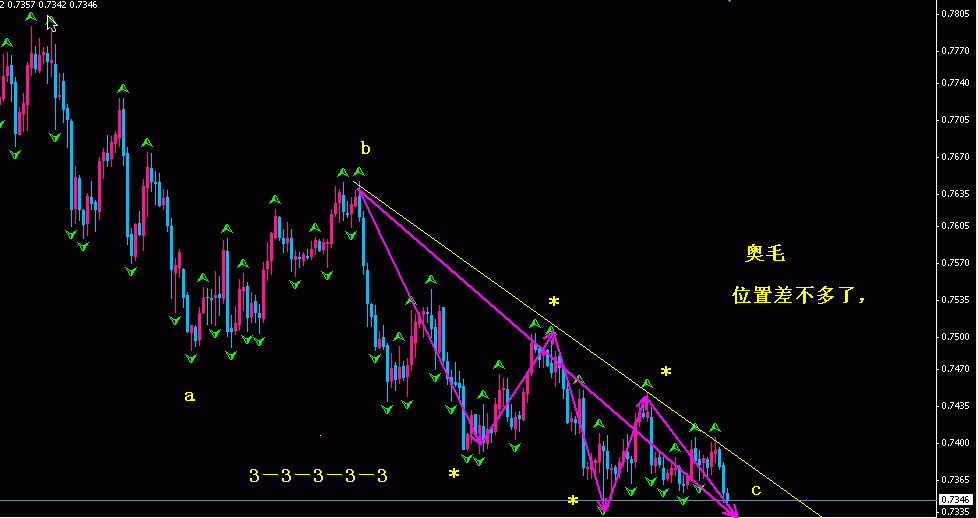This screenshot has width=978, height=518.
Task: Select the "位置差不多了," text annotation
Action: [800, 296]
